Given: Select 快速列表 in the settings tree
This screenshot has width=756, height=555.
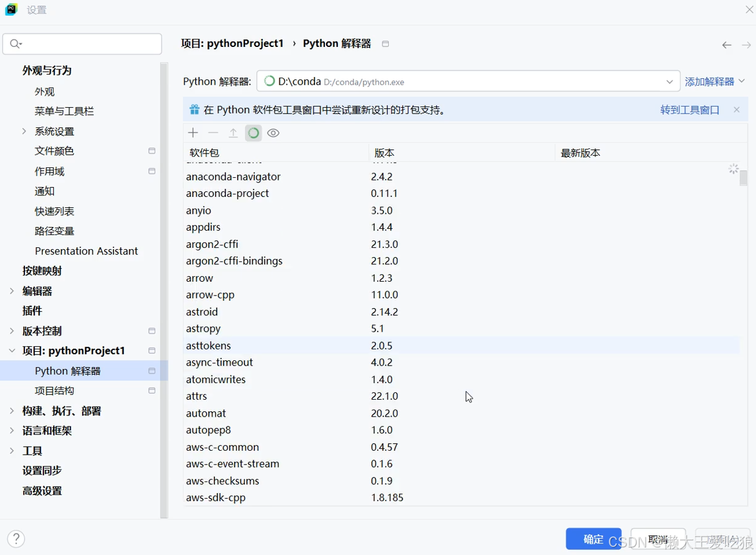Looking at the screenshot, I should [54, 211].
